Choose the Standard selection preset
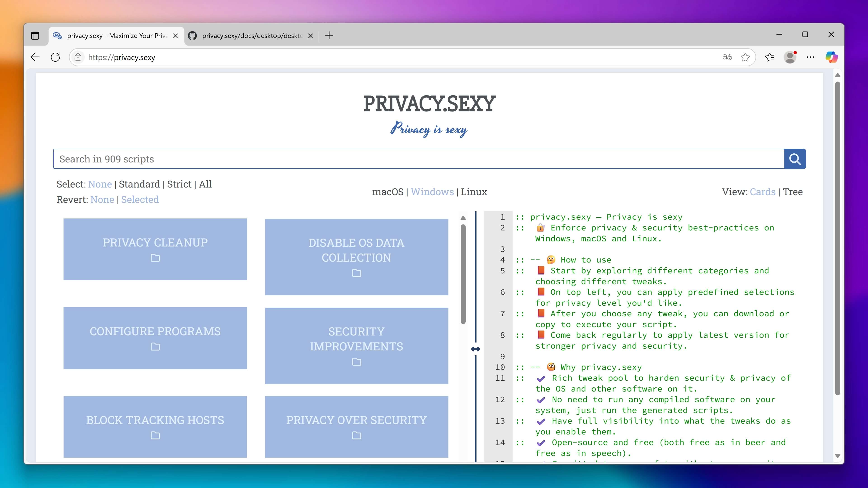Viewport: 868px width, 488px height. [x=139, y=184]
